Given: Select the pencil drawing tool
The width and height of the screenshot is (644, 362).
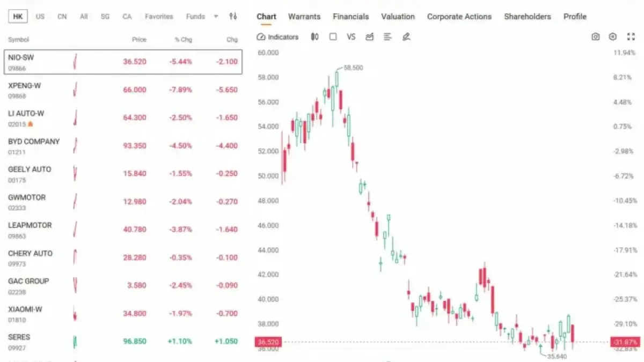Looking at the screenshot, I should 406,37.
